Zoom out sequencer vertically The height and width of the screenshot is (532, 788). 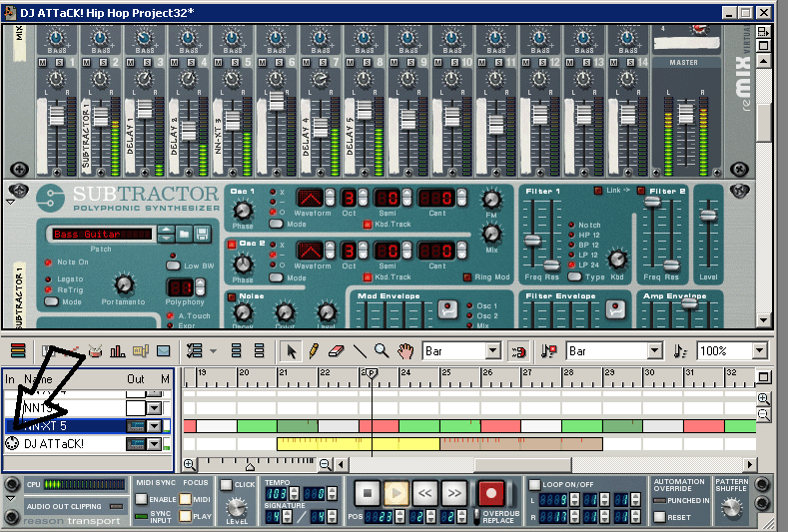763,415
